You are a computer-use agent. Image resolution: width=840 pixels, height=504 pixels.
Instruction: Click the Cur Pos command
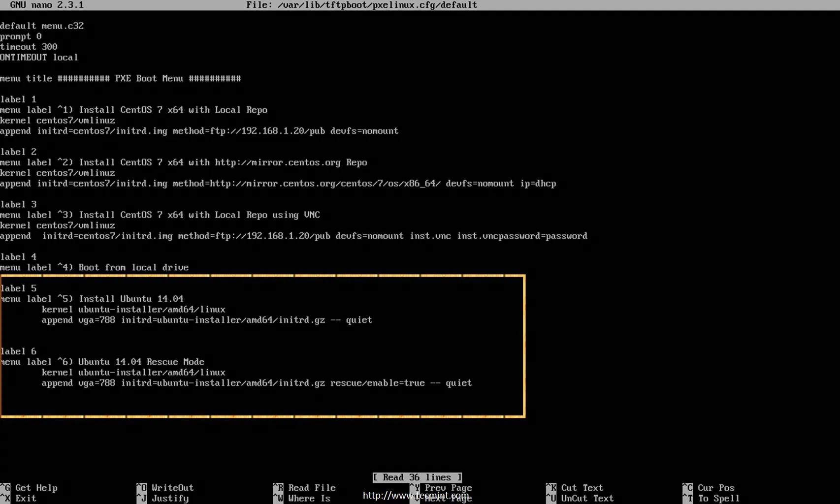(716, 487)
